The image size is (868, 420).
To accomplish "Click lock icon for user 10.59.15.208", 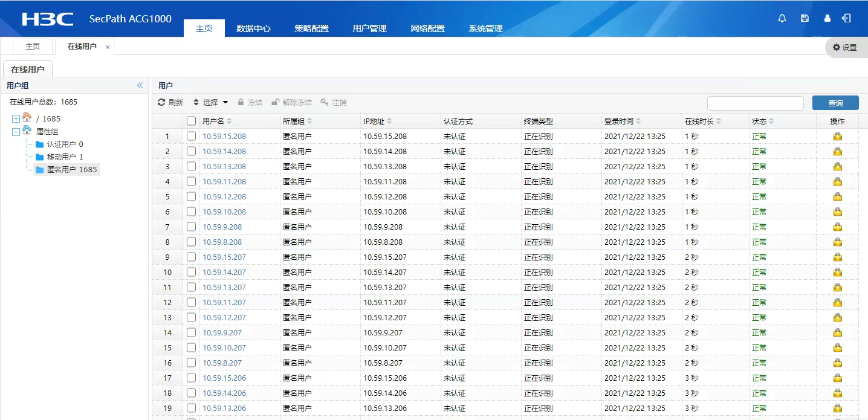I will (837, 137).
